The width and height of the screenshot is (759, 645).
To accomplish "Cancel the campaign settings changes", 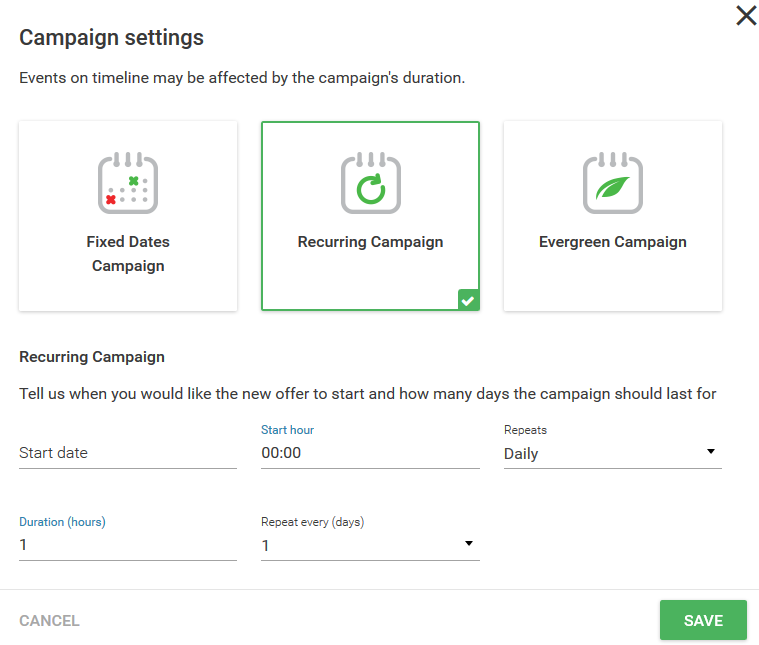I will pos(49,621).
